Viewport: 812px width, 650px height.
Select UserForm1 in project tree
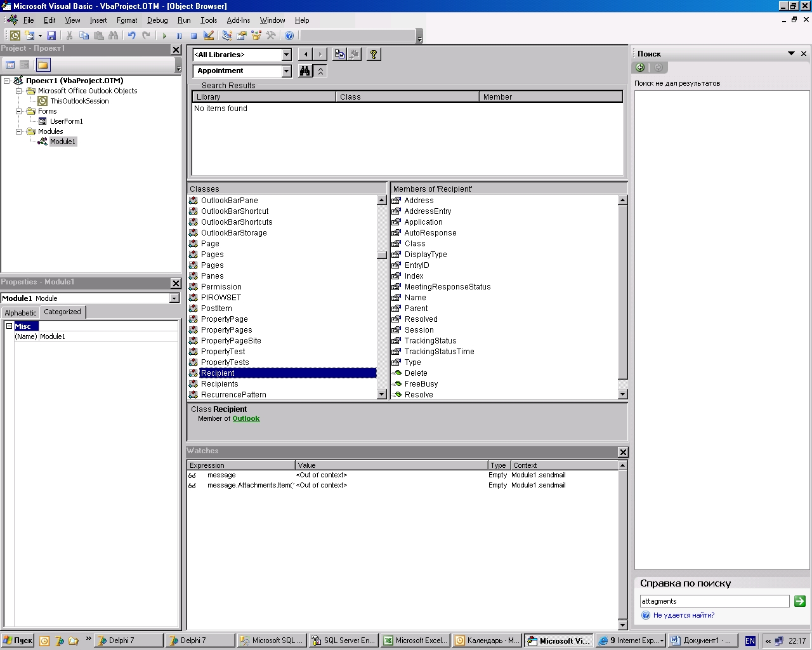click(x=67, y=121)
